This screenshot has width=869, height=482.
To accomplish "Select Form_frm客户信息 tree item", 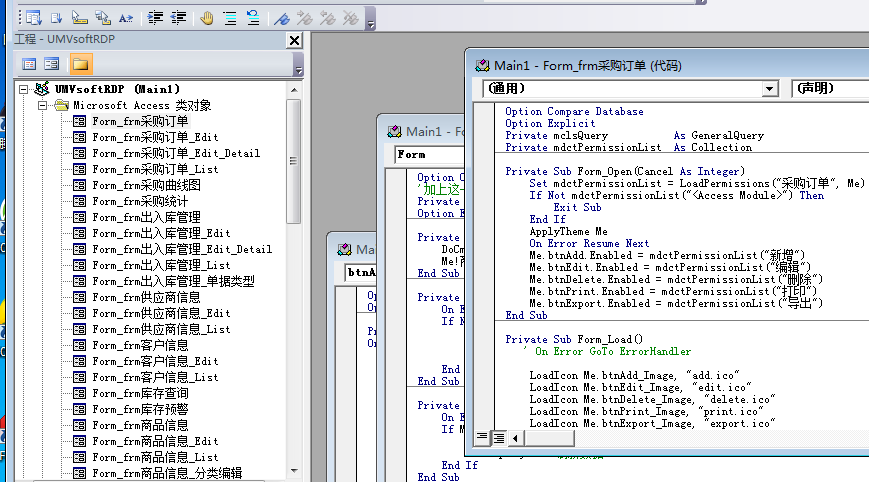I will [140, 346].
